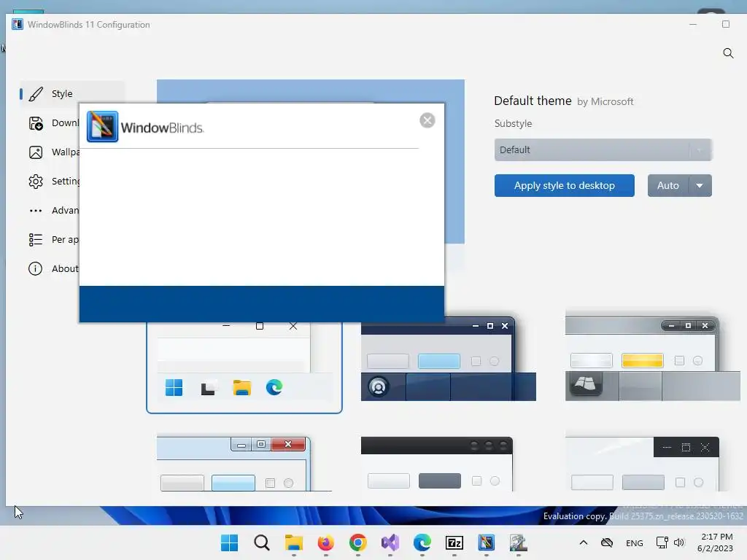Close the WindowBlinds splash dialog
The image size is (747, 560).
tap(427, 120)
